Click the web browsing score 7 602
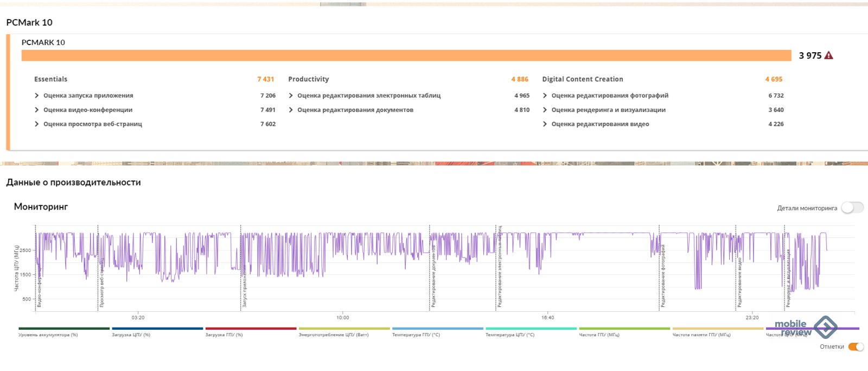The height and width of the screenshot is (371, 868). 268,124
